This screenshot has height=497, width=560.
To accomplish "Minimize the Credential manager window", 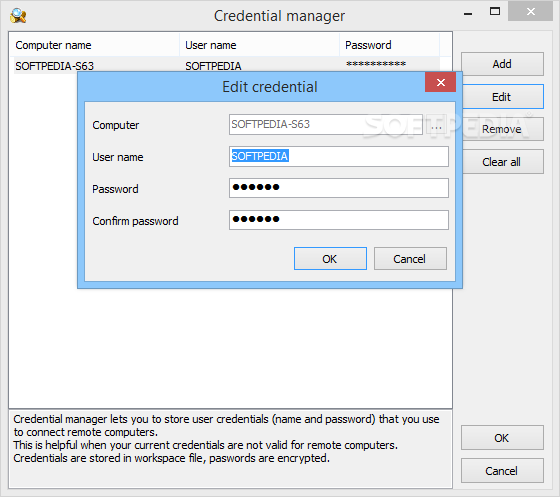I will click(x=468, y=13).
